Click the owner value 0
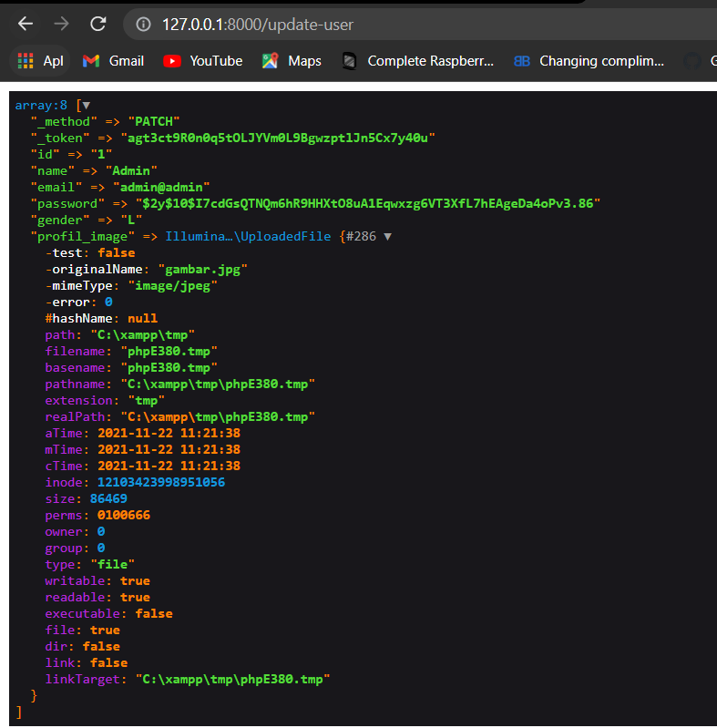This screenshot has height=728, width=717. 101,531
